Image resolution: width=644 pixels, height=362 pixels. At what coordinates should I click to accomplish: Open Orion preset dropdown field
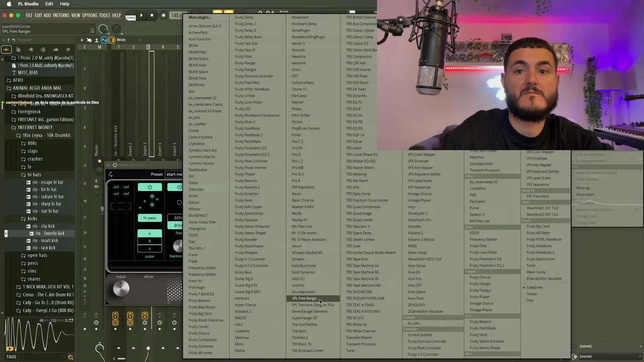(174, 174)
